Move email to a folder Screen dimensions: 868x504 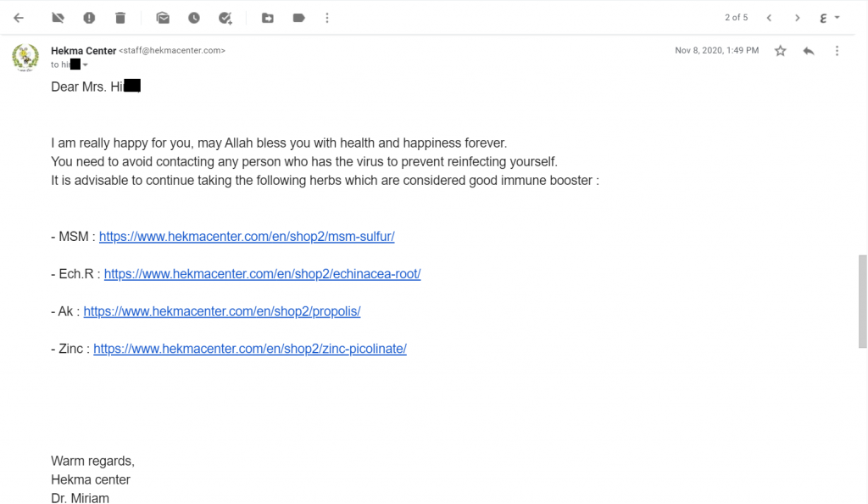tap(267, 18)
